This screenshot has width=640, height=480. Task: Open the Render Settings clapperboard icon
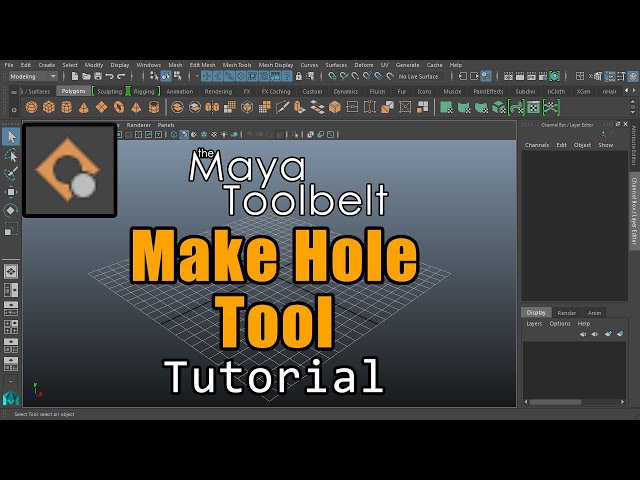tap(543, 76)
